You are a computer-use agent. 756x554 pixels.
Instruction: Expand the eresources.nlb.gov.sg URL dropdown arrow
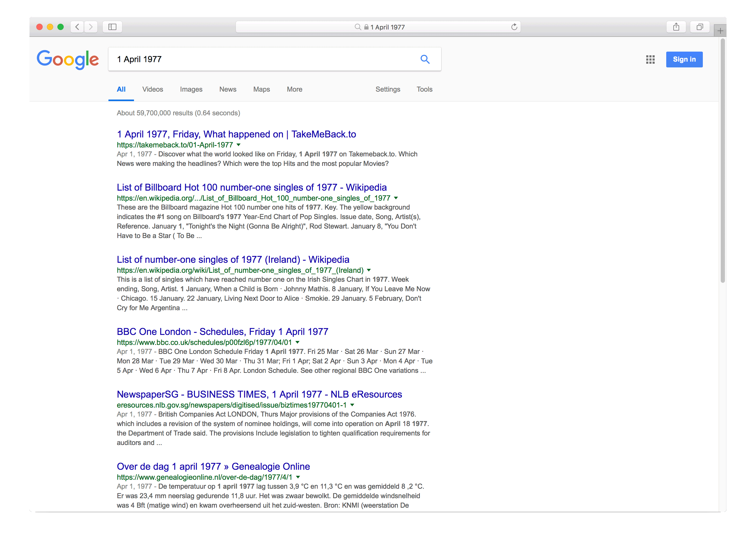[352, 405]
